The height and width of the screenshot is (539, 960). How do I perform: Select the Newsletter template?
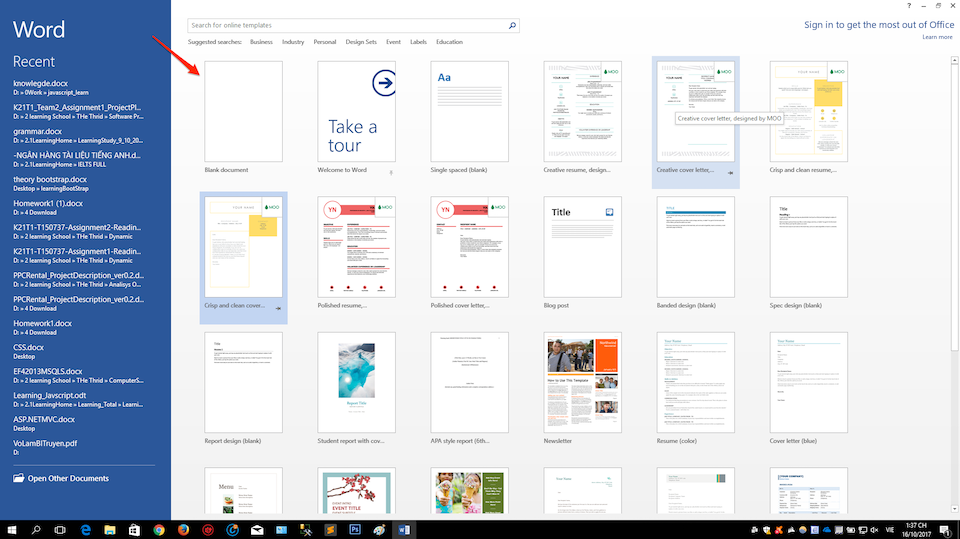point(582,383)
